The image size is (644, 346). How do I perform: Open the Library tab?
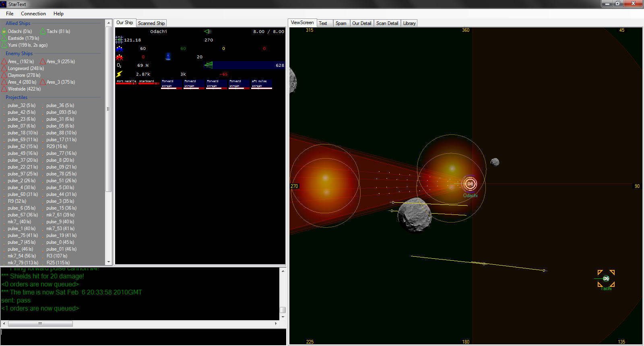pyautogui.click(x=409, y=23)
